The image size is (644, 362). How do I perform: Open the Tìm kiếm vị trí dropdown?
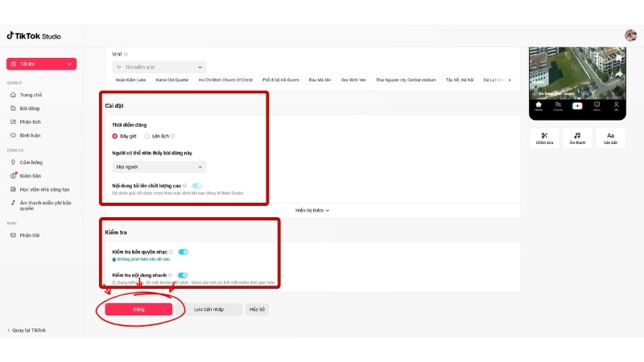tap(159, 68)
